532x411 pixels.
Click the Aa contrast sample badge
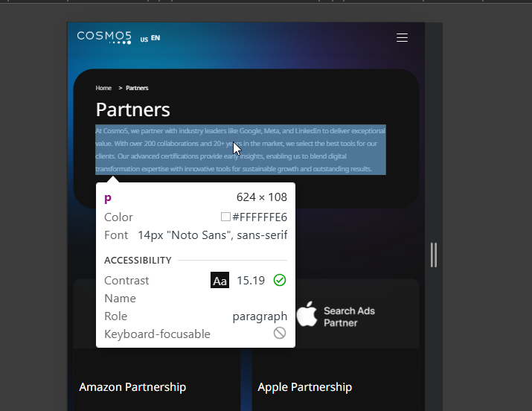219,281
